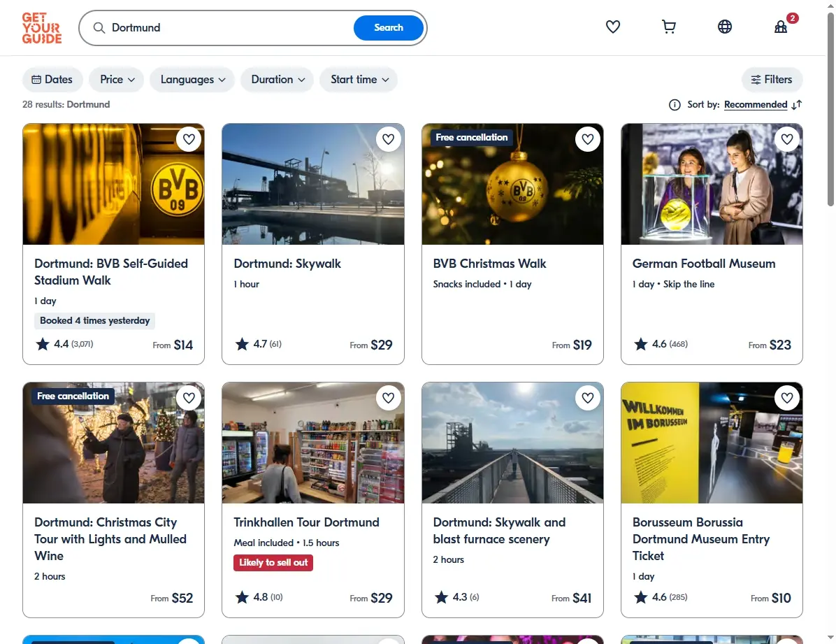Click the From $23 price
The image size is (836, 644).
(770, 345)
